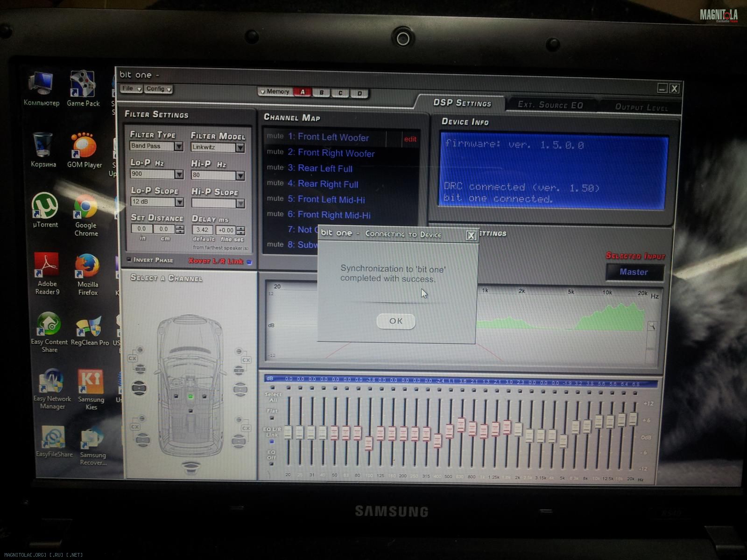The width and height of the screenshot is (747, 560).
Task: Click the Delay ms value field
Action: pos(202,230)
